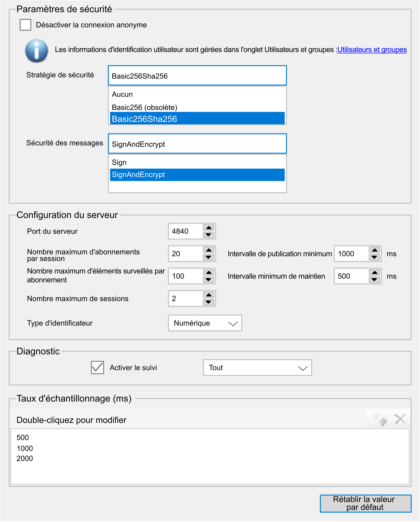The width and height of the screenshot is (420, 522).
Task: Decrease Port du serveur value
Action: pos(209,235)
